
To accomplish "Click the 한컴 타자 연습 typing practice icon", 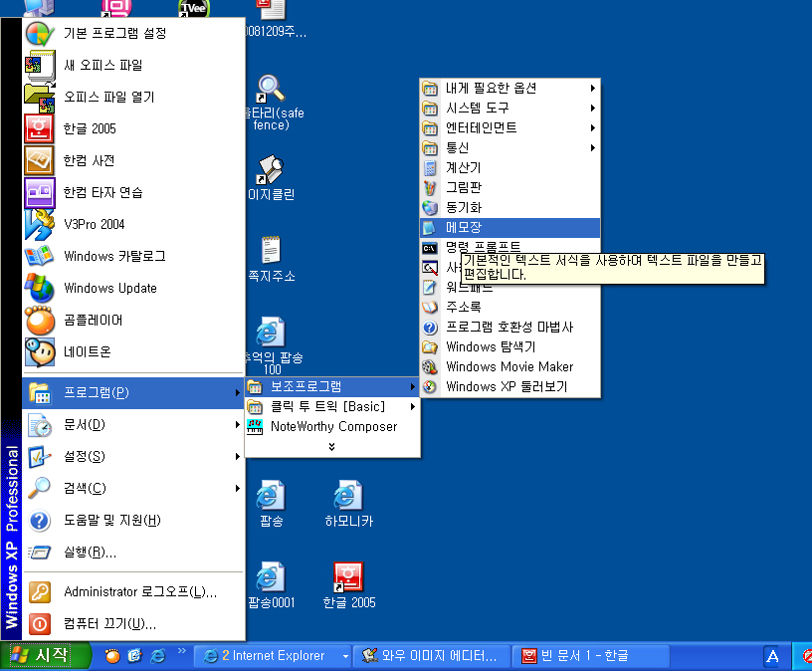I will (40, 193).
